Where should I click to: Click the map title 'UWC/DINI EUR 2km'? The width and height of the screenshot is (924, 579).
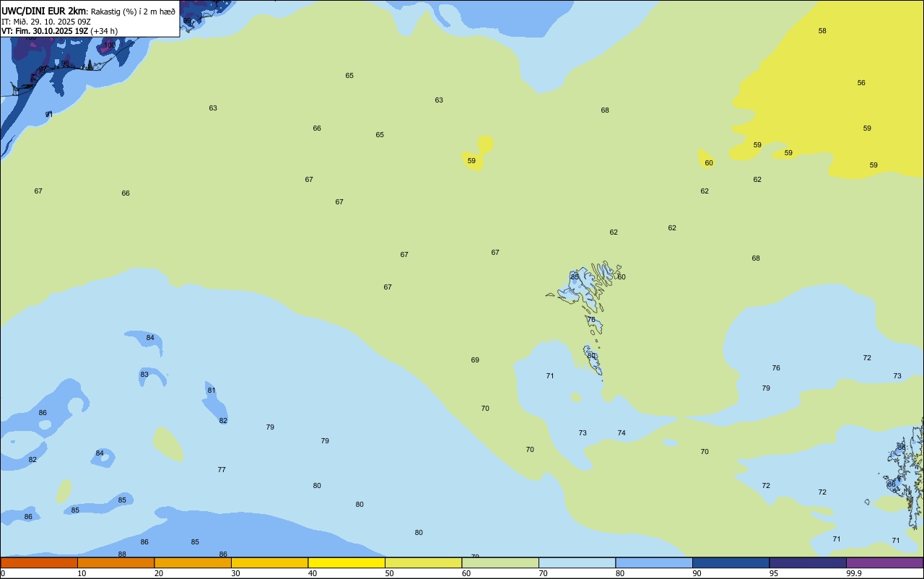(43, 11)
